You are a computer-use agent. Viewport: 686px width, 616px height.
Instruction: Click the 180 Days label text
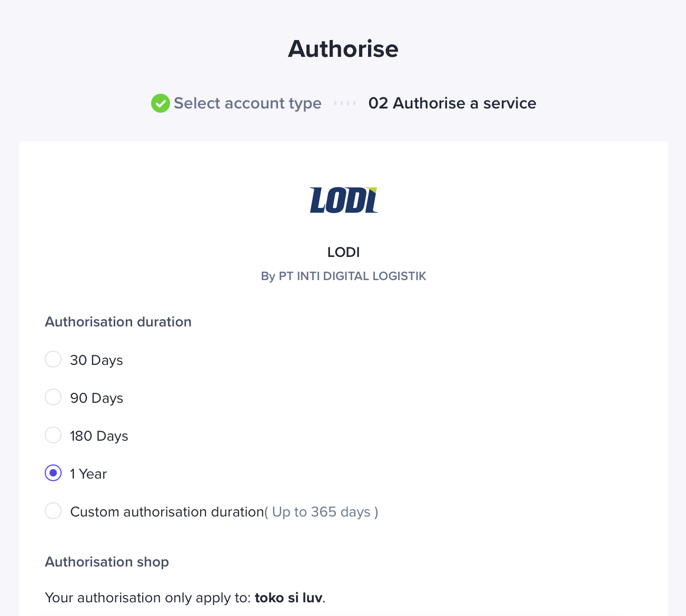99,436
